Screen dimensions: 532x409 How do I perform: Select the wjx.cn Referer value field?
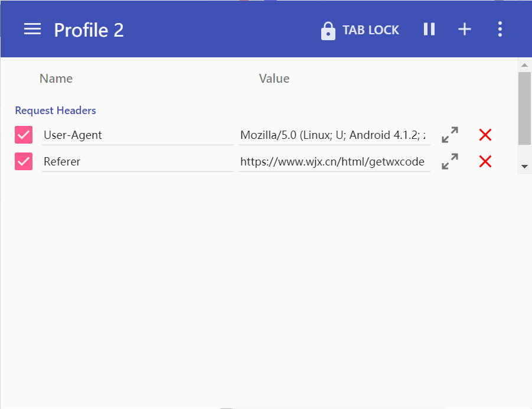tap(334, 161)
